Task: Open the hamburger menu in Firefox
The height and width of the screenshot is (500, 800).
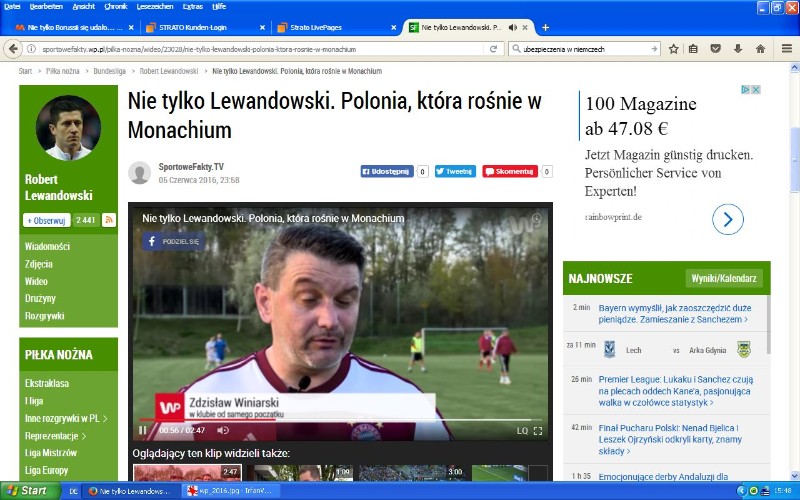Action: pyautogui.click(x=787, y=49)
